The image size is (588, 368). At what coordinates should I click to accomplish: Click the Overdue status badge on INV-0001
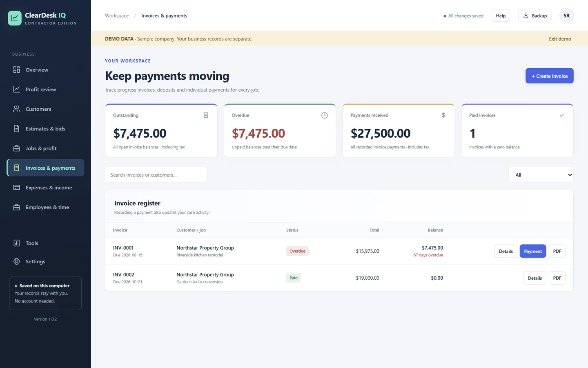(297, 251)
